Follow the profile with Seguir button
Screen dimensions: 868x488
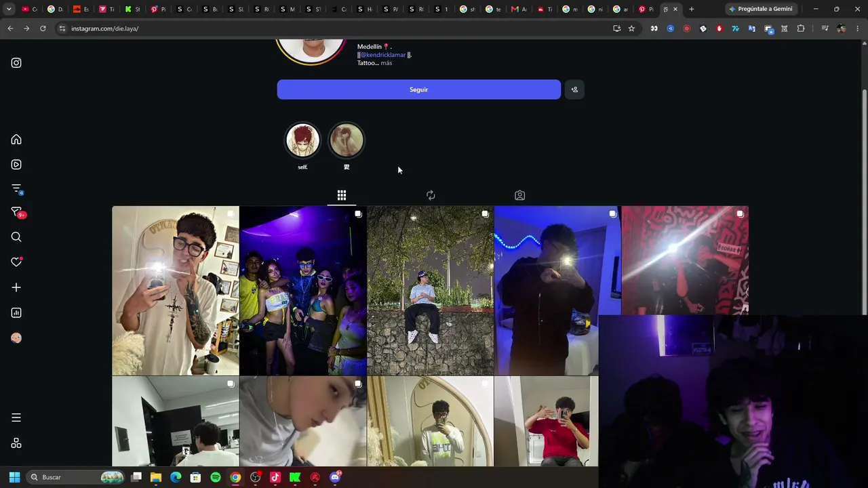[x=418, y=89]
